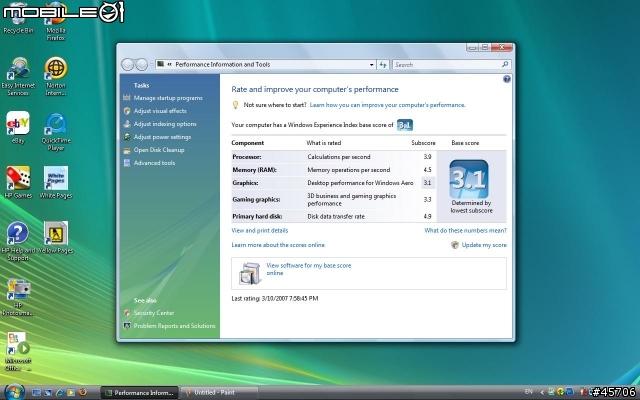The height and width of the screenshot is (400, 640).
Task: Open eBay desktop shortcut
Action: pyautogui.click(x=18, y=128)
